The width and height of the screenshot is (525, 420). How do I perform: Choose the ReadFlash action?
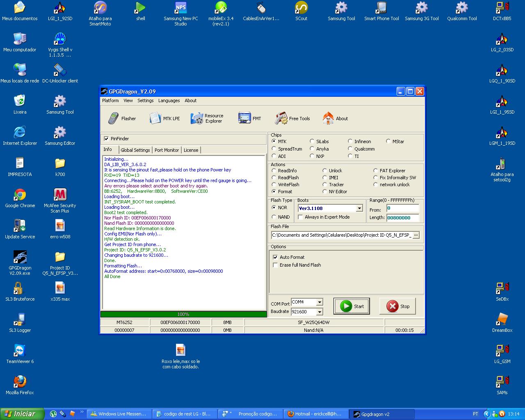(x=274, y=178)
